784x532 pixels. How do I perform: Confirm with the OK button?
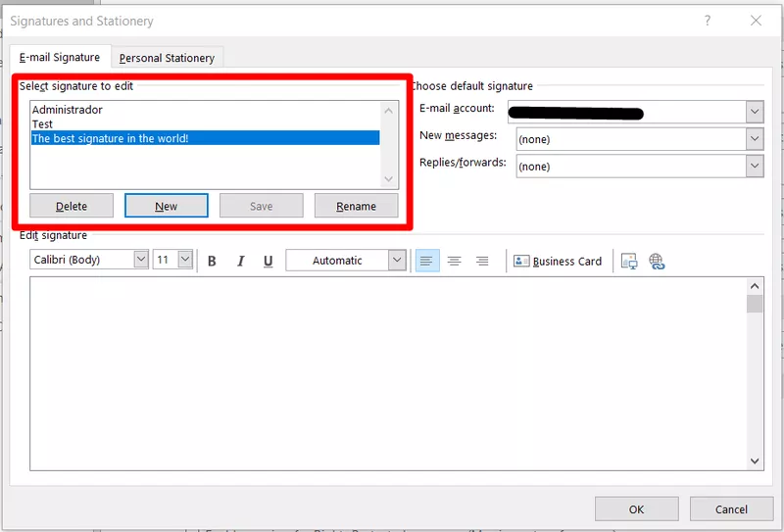(x=636, y=509)
